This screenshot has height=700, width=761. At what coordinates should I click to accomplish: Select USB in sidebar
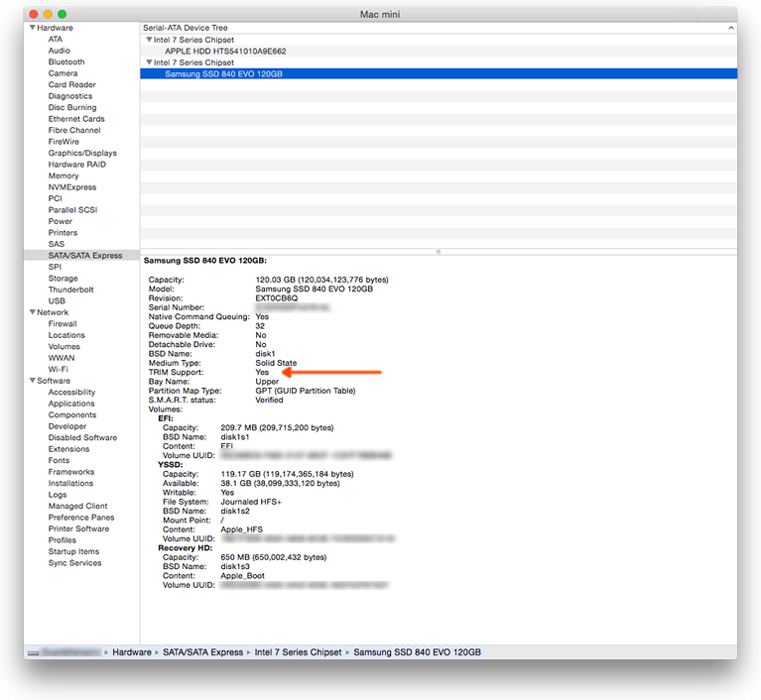coord(57,300)
